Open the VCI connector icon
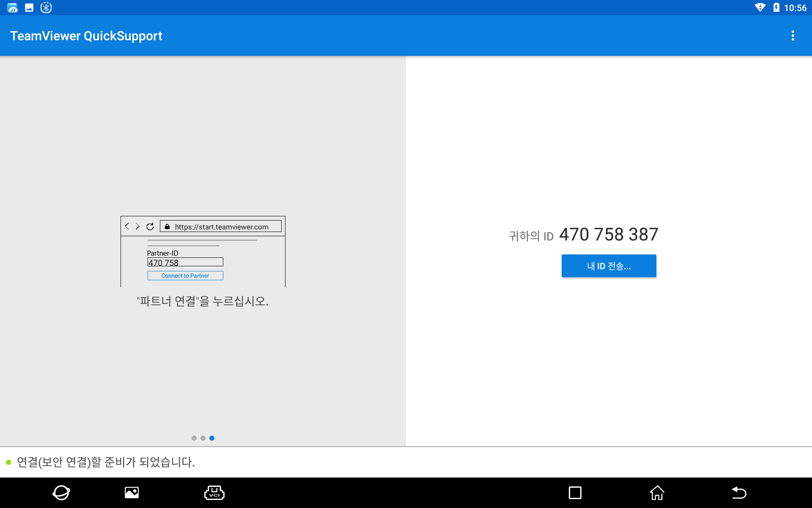 pos(214,492)
